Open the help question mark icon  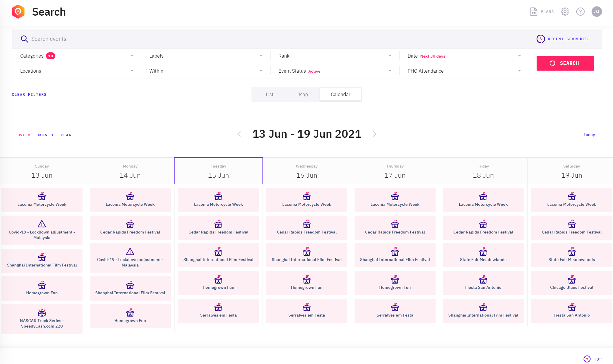[580, 12]
